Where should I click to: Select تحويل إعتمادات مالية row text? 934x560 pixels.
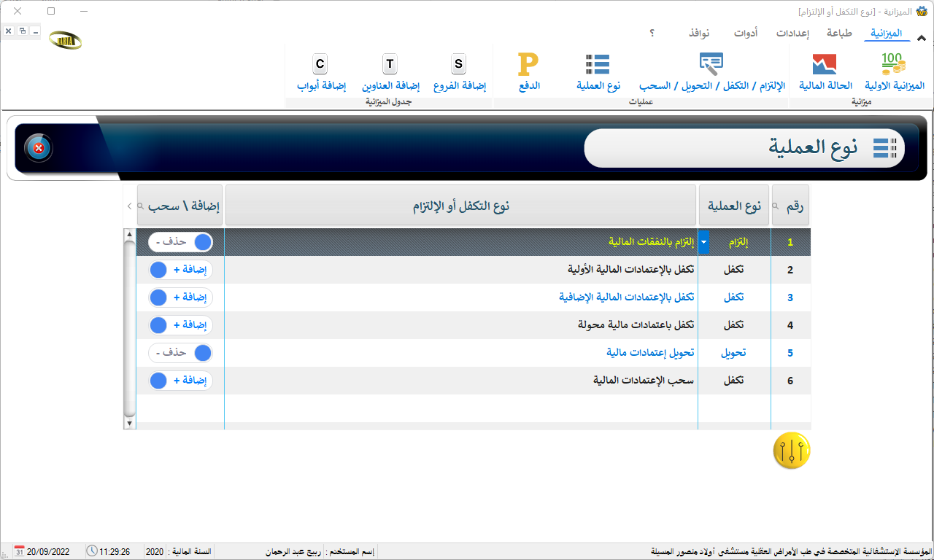click(650, 353)
